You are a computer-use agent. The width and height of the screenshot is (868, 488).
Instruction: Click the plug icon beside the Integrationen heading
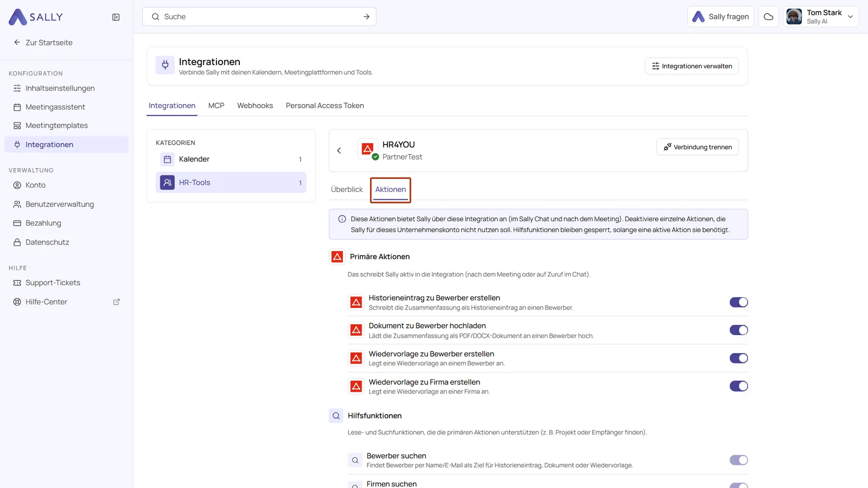165,65
